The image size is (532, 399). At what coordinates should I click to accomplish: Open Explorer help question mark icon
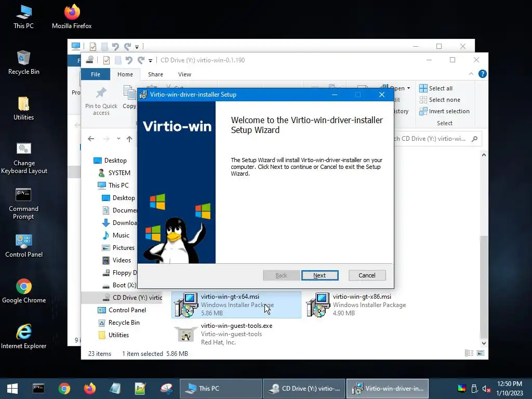pyautogui.click(x=482, y=74)
